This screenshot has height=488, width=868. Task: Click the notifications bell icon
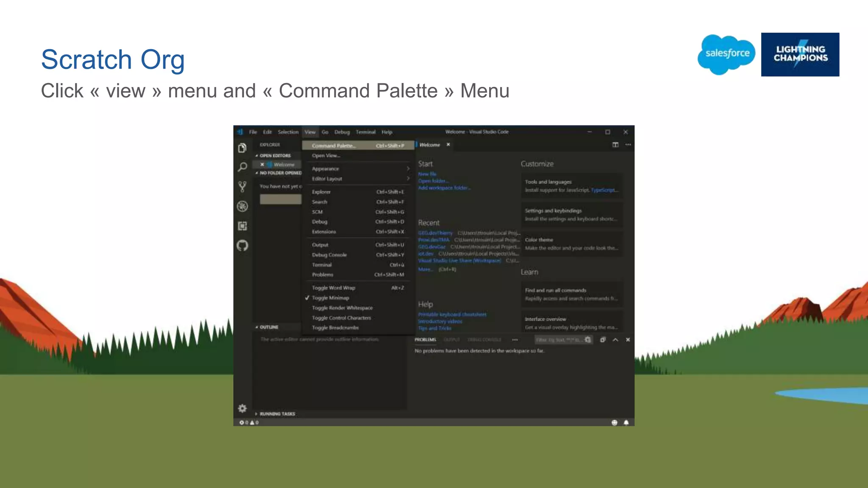pos(626,422)
